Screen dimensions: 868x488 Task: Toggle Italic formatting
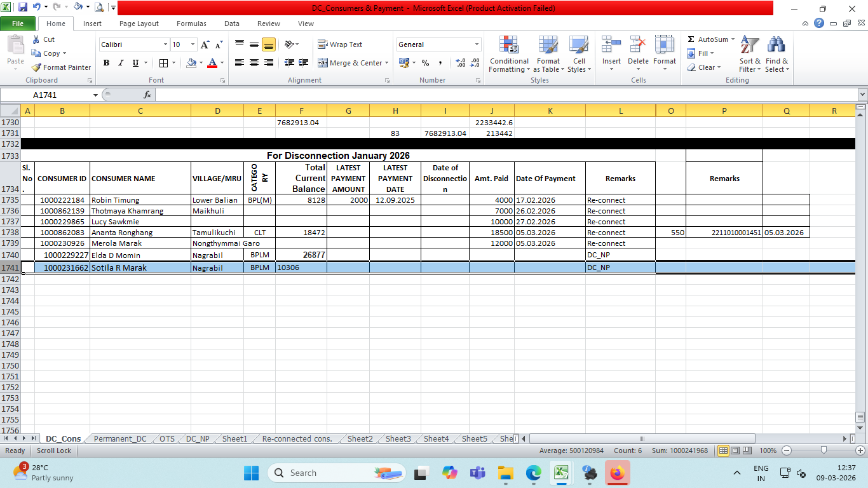point(121,63)
